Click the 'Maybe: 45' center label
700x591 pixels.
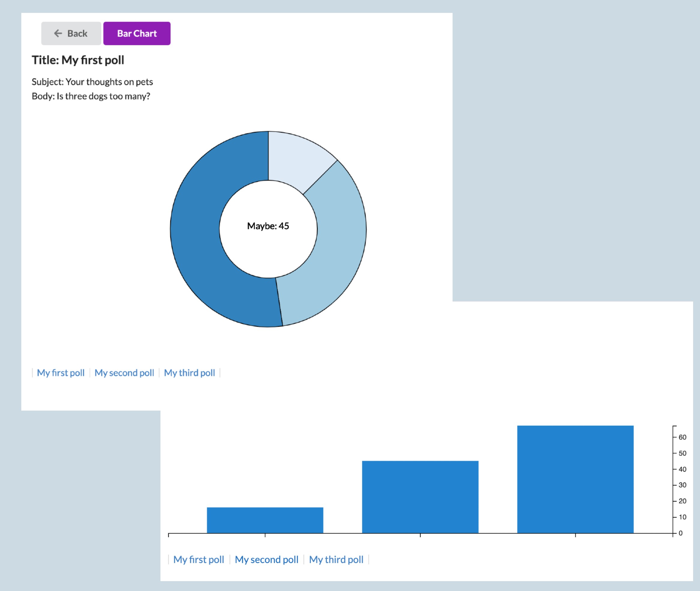[268, 226]
